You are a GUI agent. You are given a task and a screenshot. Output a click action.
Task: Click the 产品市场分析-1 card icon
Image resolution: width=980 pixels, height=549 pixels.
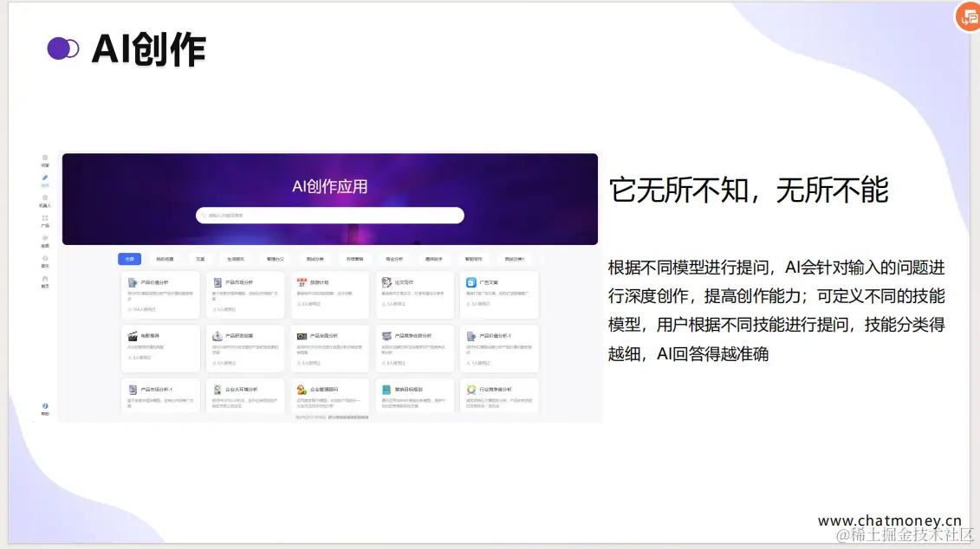133,389
